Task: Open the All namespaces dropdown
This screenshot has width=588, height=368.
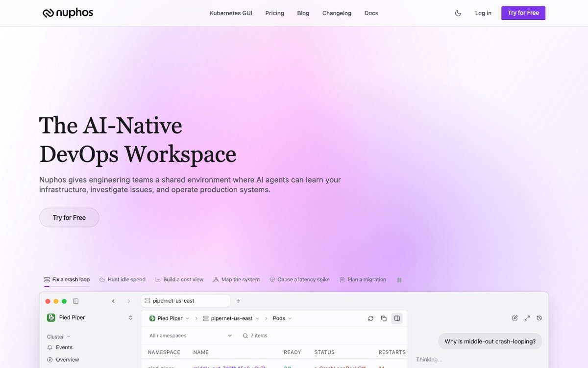Action: [190, 336]
